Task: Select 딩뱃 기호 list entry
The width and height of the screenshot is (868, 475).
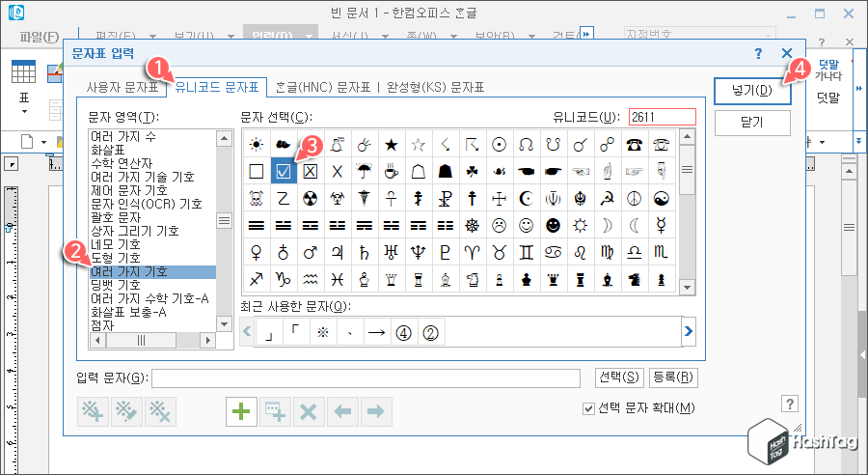Action: pos(152,285)
